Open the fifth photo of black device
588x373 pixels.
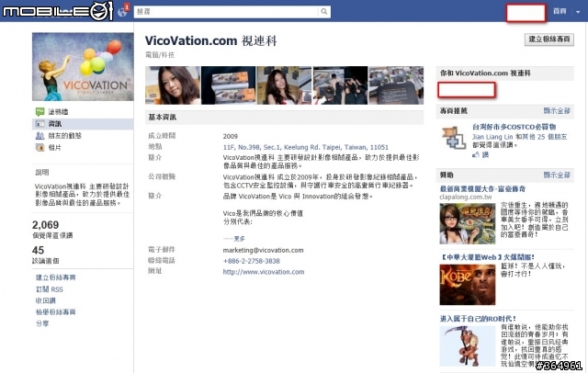click(396, 85)
